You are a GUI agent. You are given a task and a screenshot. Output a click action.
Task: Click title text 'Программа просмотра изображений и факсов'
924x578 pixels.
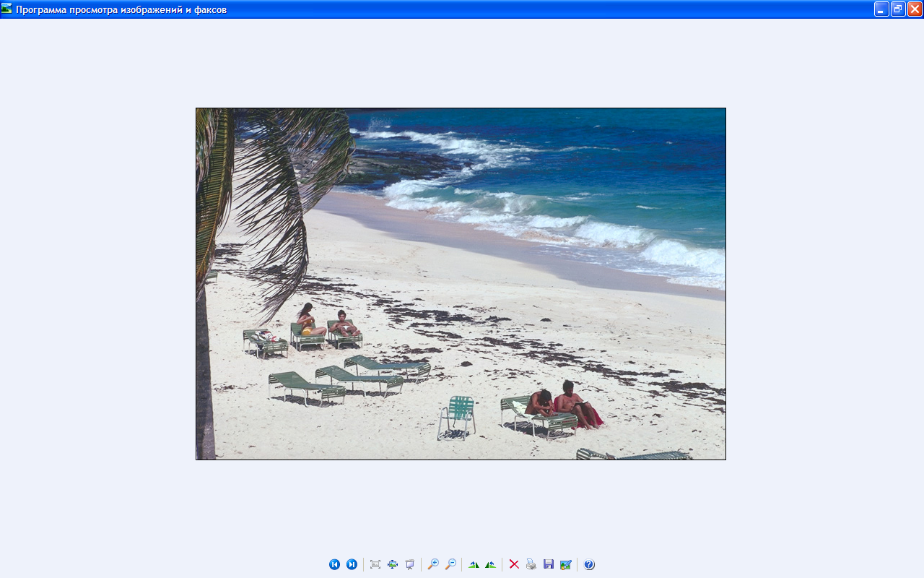pos(121,9)
